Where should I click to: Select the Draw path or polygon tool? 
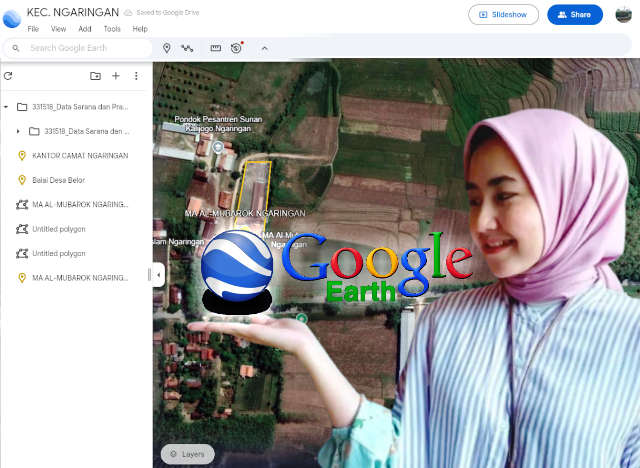click(x=186, y=48)
